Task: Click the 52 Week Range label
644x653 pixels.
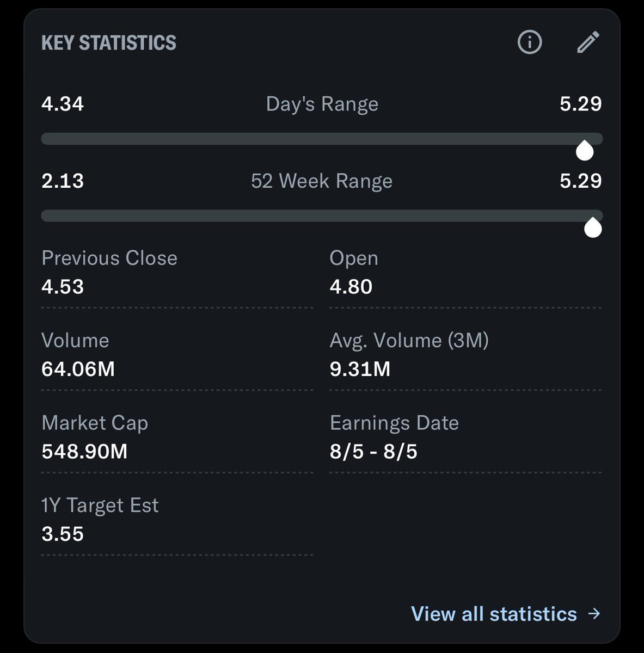Action: 322,181
